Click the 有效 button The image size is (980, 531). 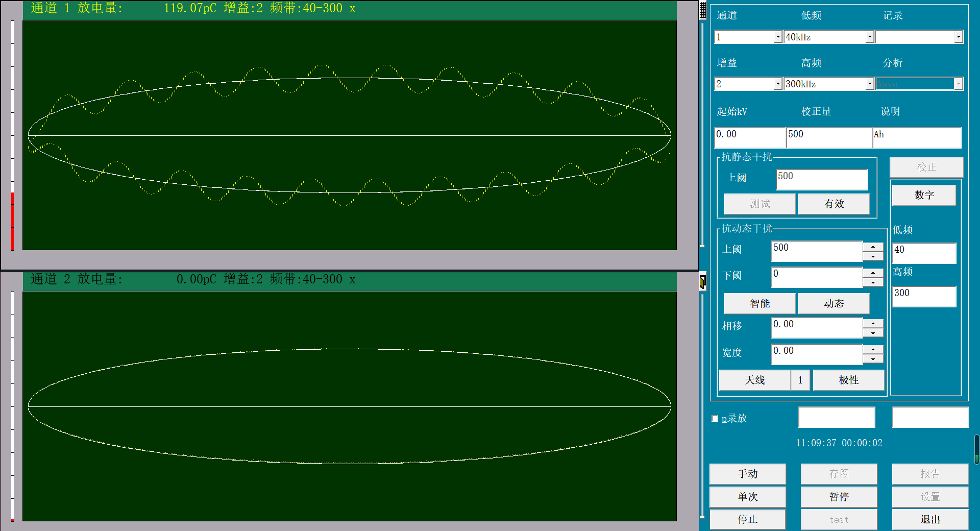coord(834,204)
